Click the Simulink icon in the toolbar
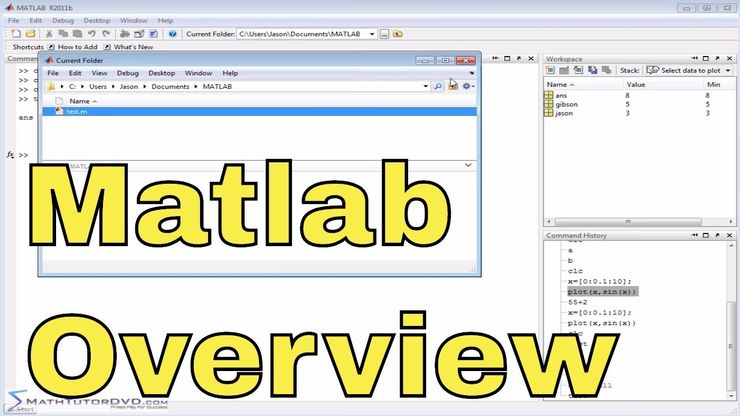740x416 pixels. (124, 33)
